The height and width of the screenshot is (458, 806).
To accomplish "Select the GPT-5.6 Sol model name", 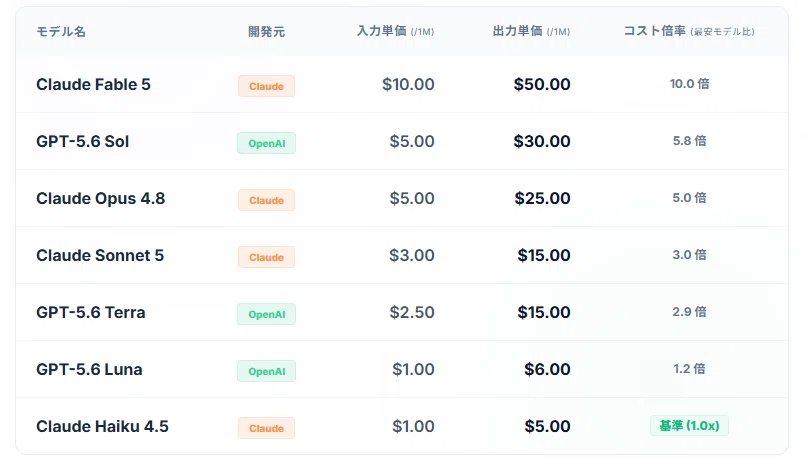I will 82,141.
